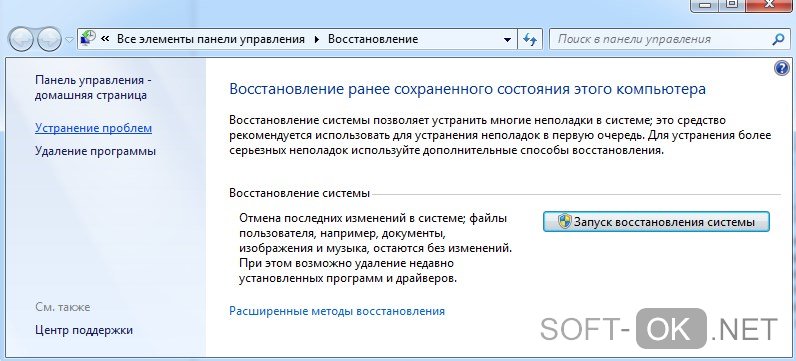This screenshot has height=361, width=796.
Task: Click the Forward navigation arrow
Action: pyautogui.click(x=50, y=40)
